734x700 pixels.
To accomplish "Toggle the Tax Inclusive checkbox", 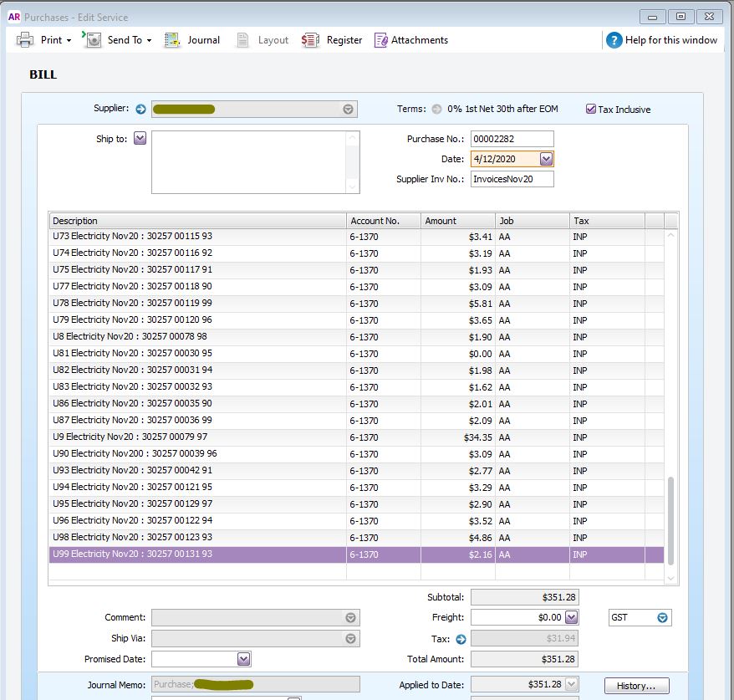I will coord(591,109).
